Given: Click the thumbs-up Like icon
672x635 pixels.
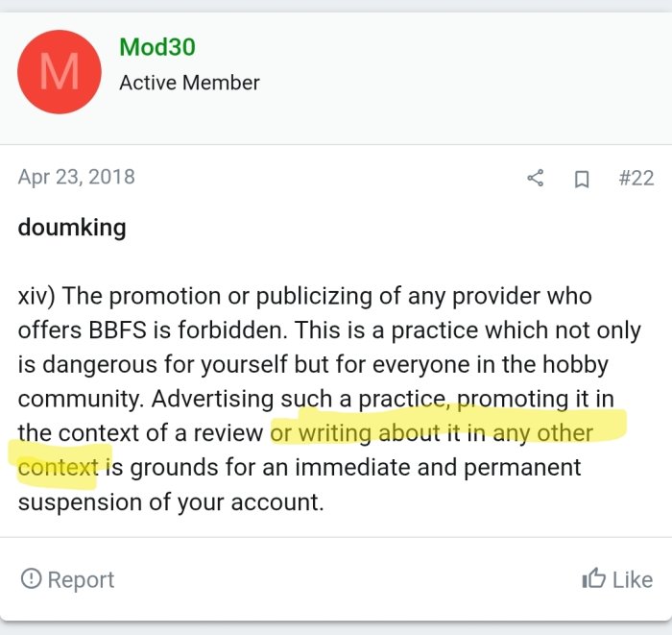Looking at the screenshot, I should pos(593,578).
